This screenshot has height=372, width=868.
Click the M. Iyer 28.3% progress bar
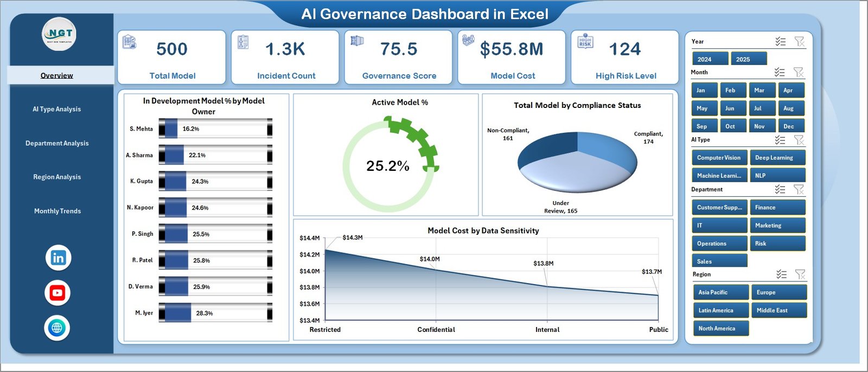215,313
